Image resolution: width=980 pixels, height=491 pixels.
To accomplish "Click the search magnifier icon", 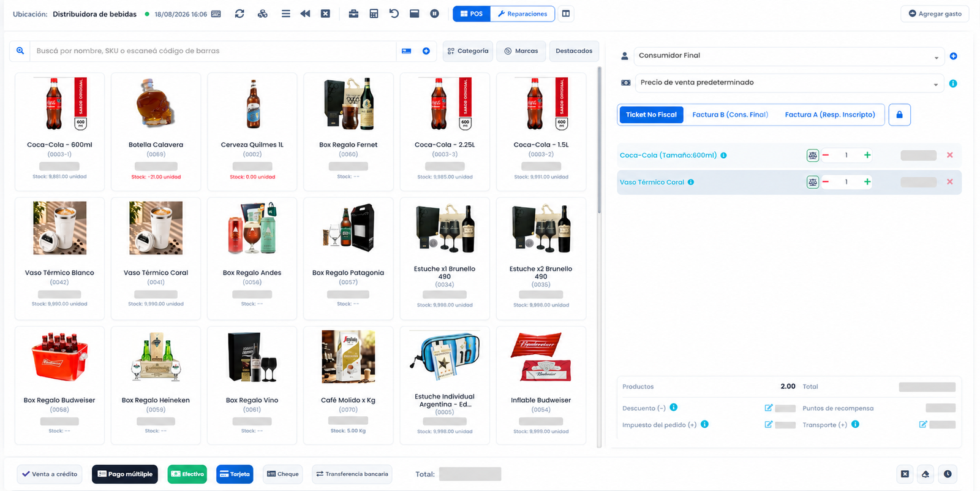I will (20, 51).
